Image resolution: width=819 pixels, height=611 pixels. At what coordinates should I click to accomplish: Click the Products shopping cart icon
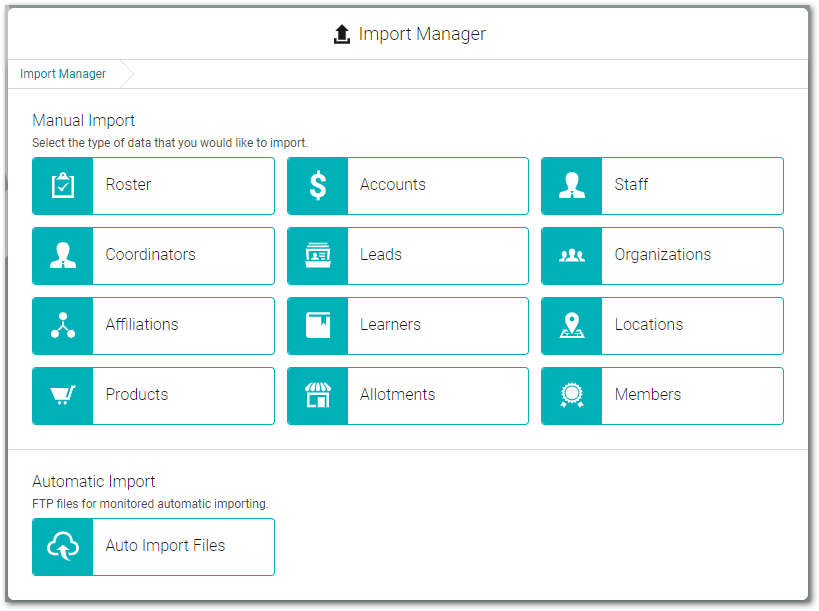click(x=63, y=395)
